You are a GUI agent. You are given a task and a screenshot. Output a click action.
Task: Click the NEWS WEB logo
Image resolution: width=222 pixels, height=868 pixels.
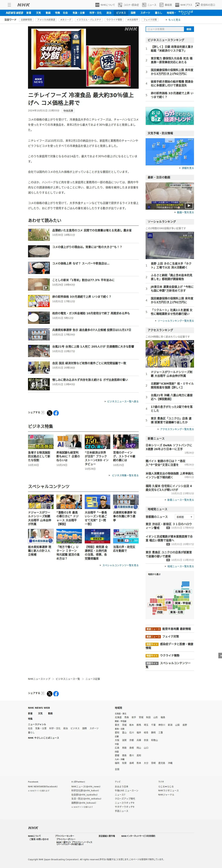coord(15,13)
